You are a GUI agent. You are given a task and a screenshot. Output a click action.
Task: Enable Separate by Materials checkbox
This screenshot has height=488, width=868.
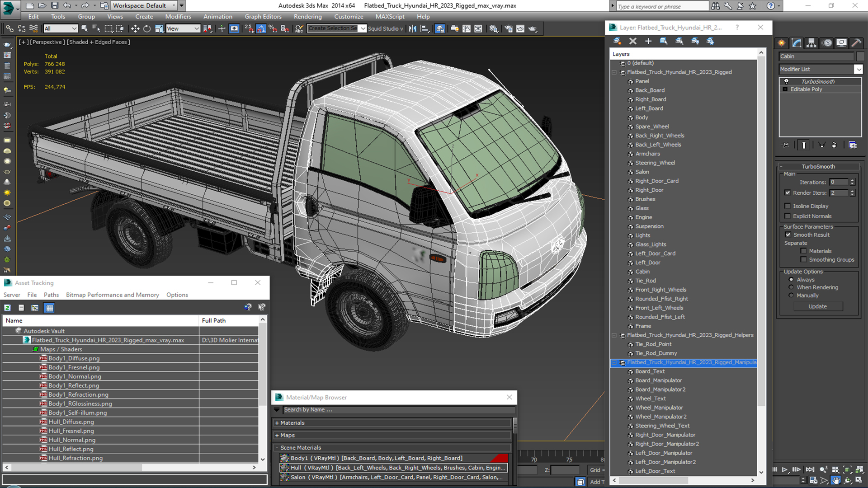pos(803,251)
